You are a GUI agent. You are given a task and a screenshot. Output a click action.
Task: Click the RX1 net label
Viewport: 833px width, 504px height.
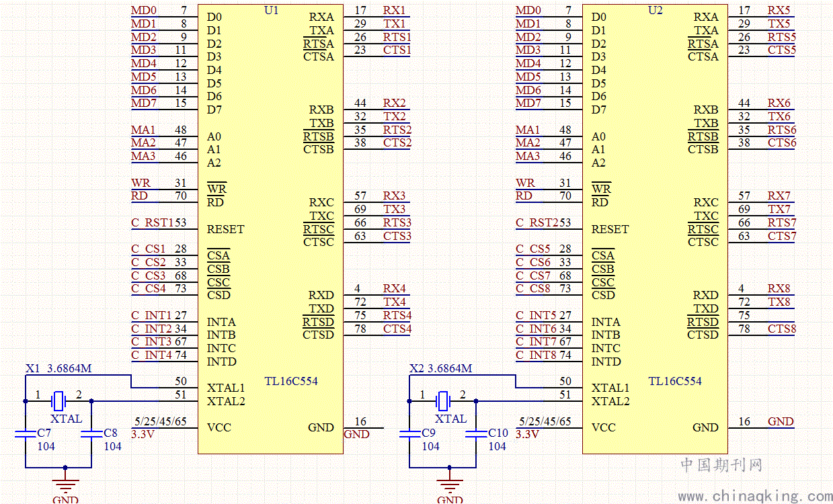tap(395, 10)
